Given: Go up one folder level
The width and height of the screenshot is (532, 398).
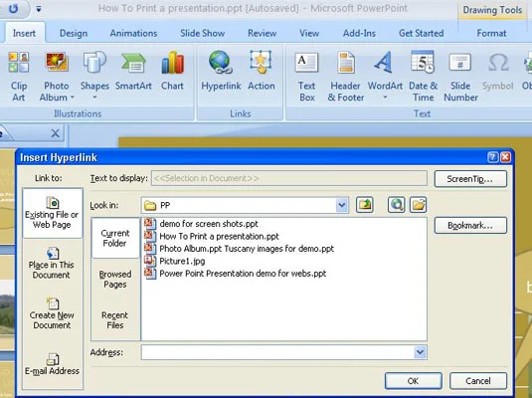Looking at the screenshot, I should tap(365, 205).
